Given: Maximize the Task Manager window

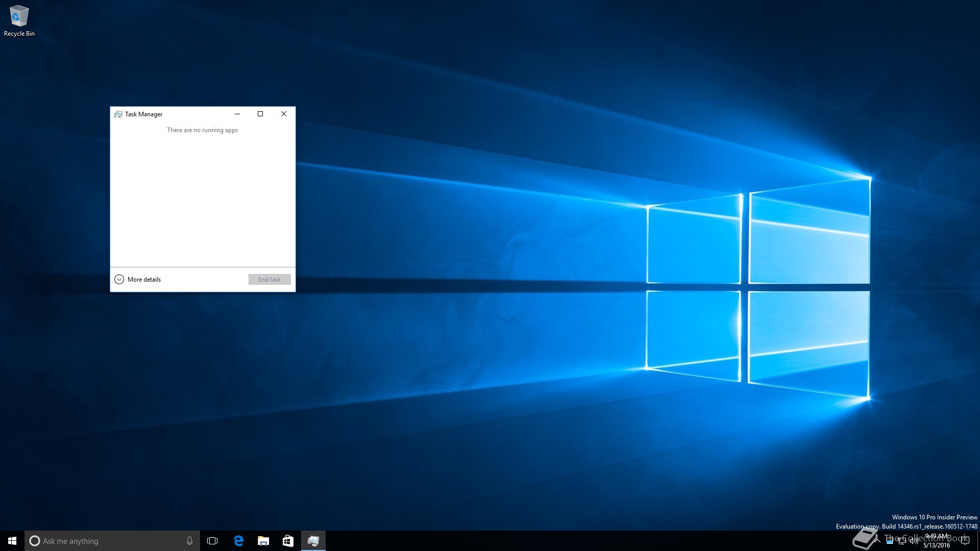Looking at the screenshot, I should 260,114.
